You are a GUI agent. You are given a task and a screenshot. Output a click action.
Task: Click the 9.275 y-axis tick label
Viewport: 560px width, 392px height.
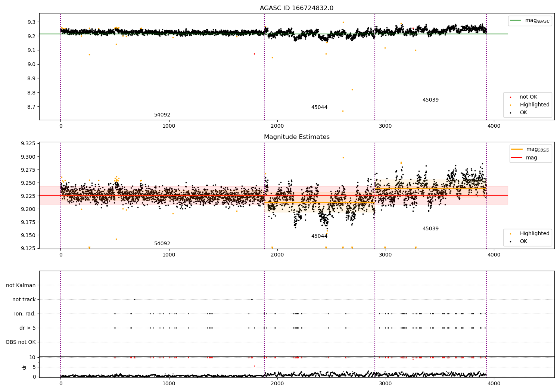(28, 170)
